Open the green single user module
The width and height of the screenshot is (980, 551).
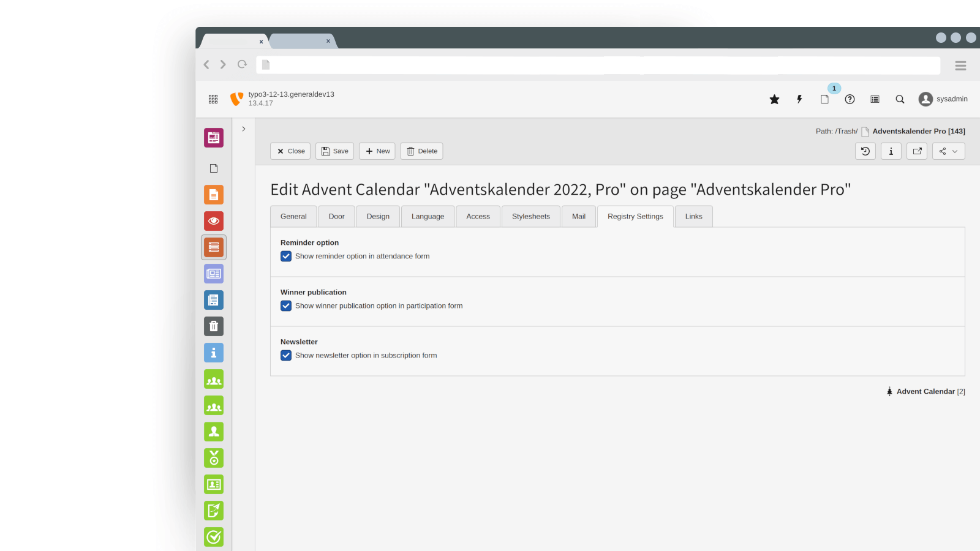click(x=214, y=432)
